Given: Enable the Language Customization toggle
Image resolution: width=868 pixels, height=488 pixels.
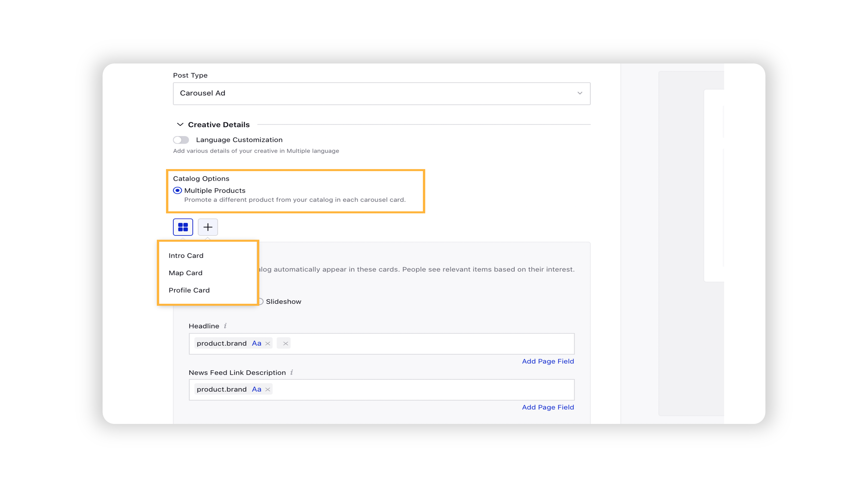Looking at the screenshot, I should pyautogui.click(x=181, y=140).
